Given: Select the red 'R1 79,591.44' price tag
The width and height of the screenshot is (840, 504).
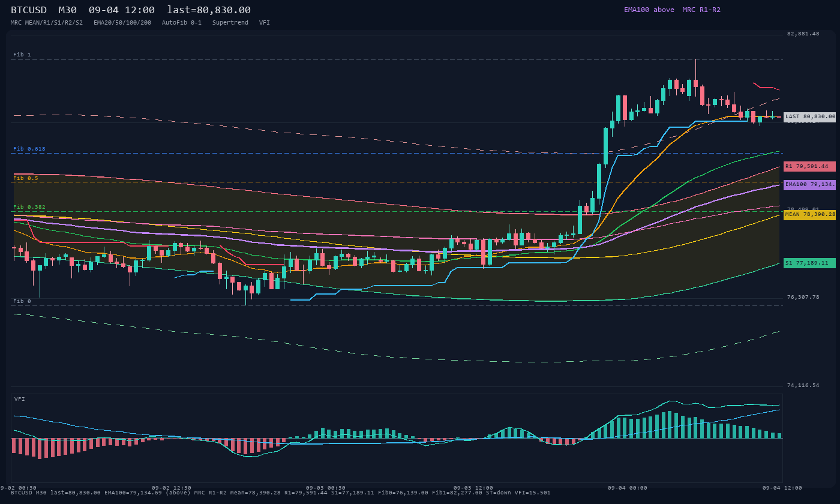Looking at the screenshot, I should 809,166.
